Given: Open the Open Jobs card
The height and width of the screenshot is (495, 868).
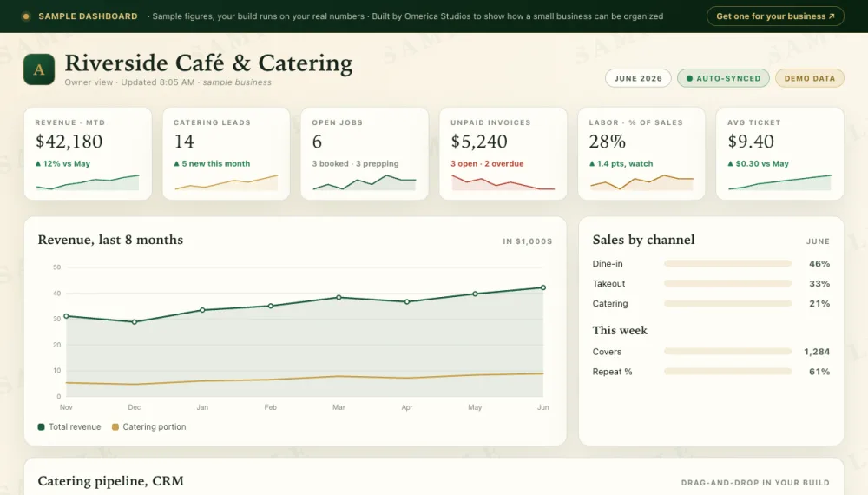Looking at the screenshot, I should click(x=365, y=154).
